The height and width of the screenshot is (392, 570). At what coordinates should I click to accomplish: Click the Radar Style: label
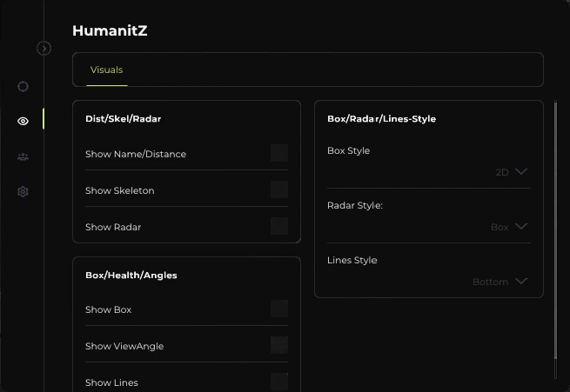coord(355,205)
